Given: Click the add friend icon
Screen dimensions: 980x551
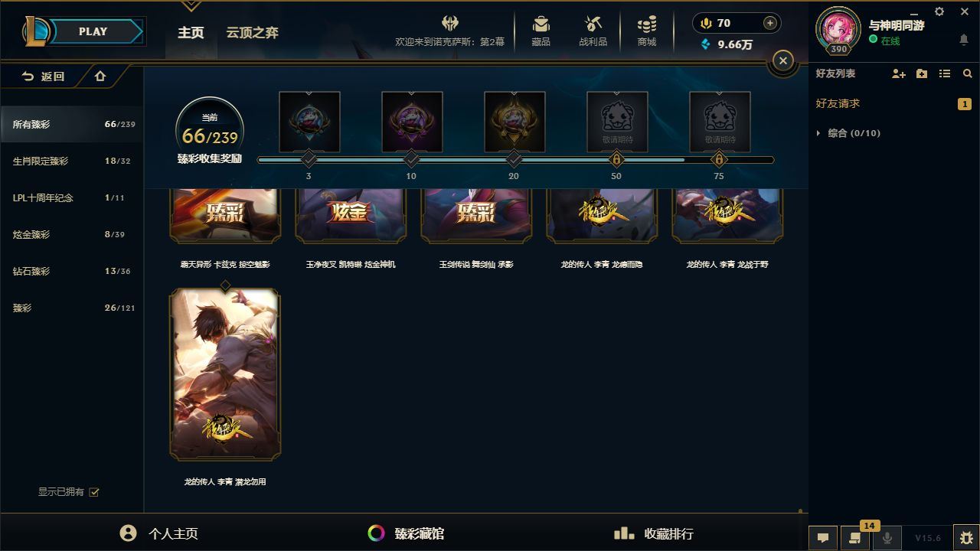Looking at the screenshot, I should click(899, 73).
